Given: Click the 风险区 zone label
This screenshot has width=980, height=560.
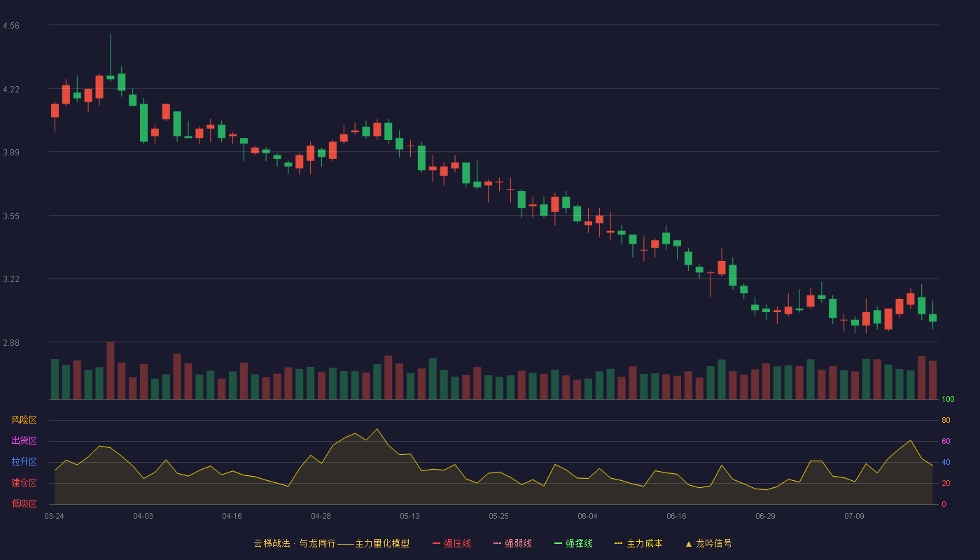Looking at the screenshot, I should pyautogui.click(x=24, y=420).
